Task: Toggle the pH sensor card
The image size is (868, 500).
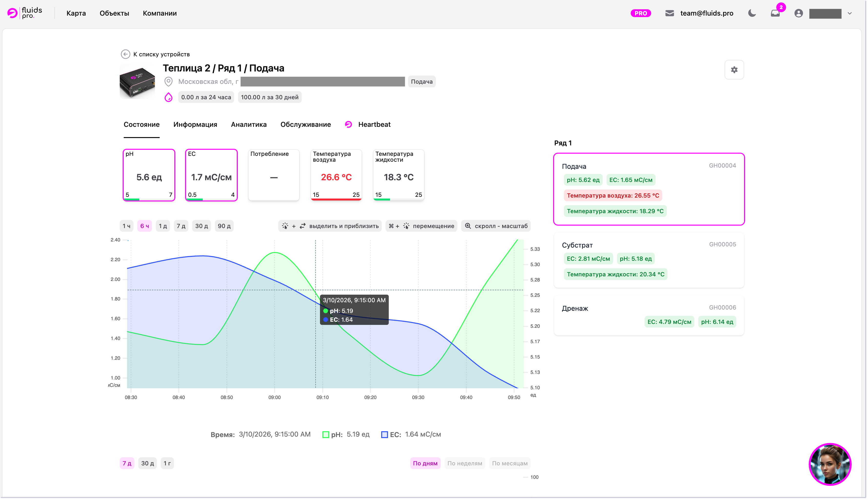Action: pyautogui.click(x=149, y=175)
